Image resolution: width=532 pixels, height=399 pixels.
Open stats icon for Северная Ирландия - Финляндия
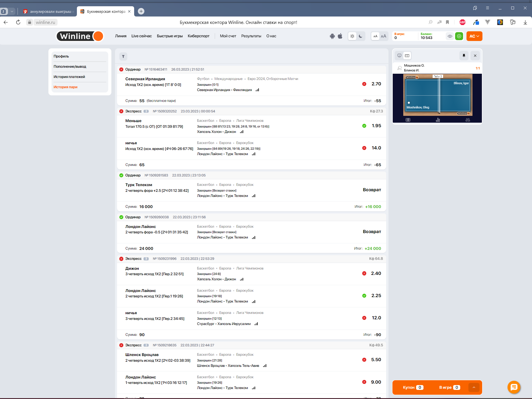coord(257,90)
